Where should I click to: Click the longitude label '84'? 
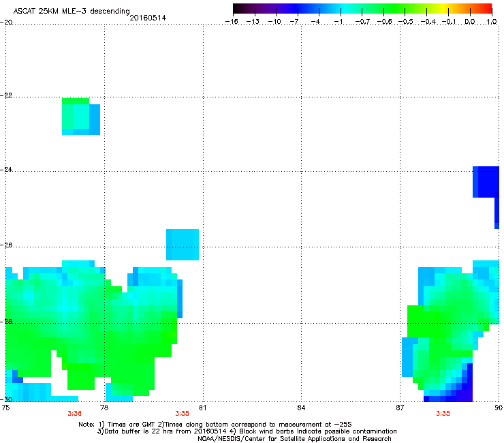pos(301,408)
